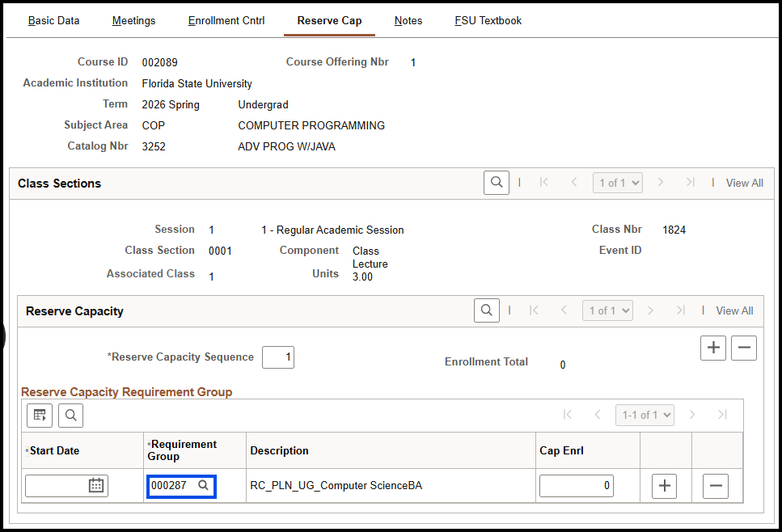The image size is (782, 532).
Task: Click View All in Class Sections header
Action: click(x=744, y=182)
